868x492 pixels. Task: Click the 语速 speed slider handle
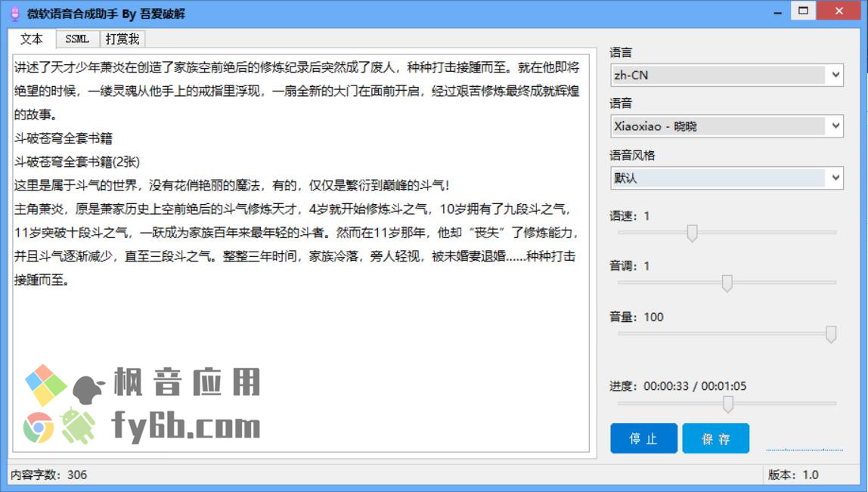[692, 233]
